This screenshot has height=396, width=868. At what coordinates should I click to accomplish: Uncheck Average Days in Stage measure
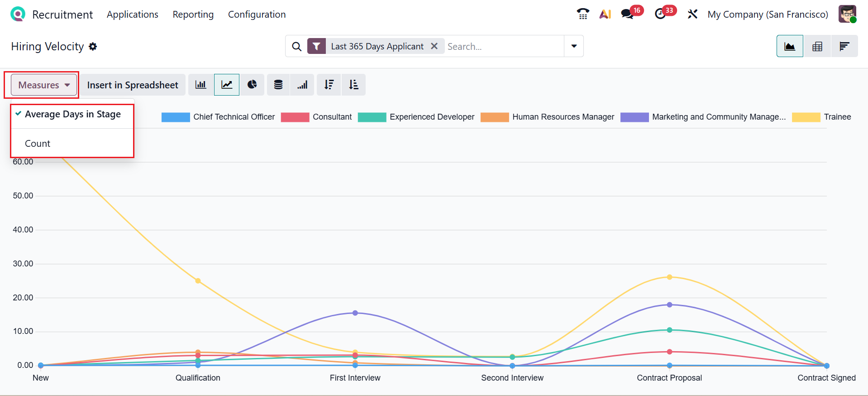pyautogui.click(x=72, y=114)
